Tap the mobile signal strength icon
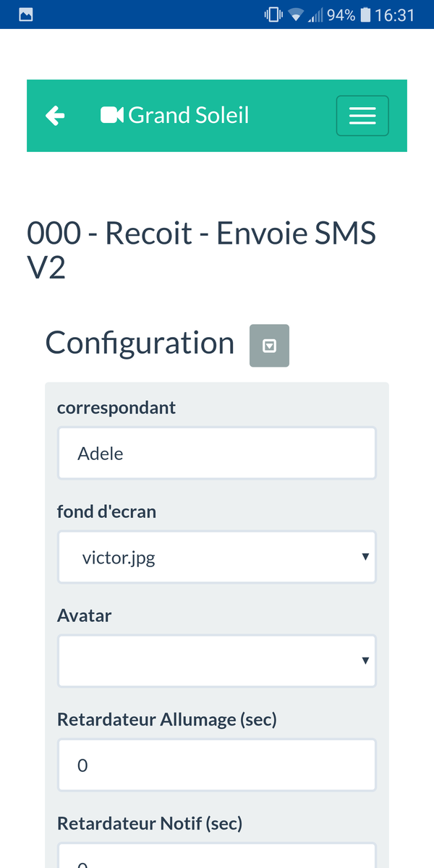The height and width of the screenshot is (868, 434). coord(315,14)
